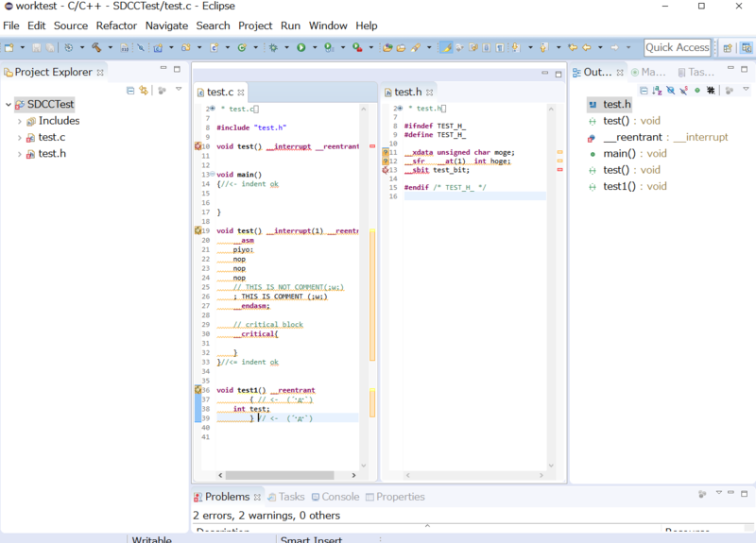756x543 pixels.
Task: Click the Back navigation arrow icon
Action: coord(587,47)
